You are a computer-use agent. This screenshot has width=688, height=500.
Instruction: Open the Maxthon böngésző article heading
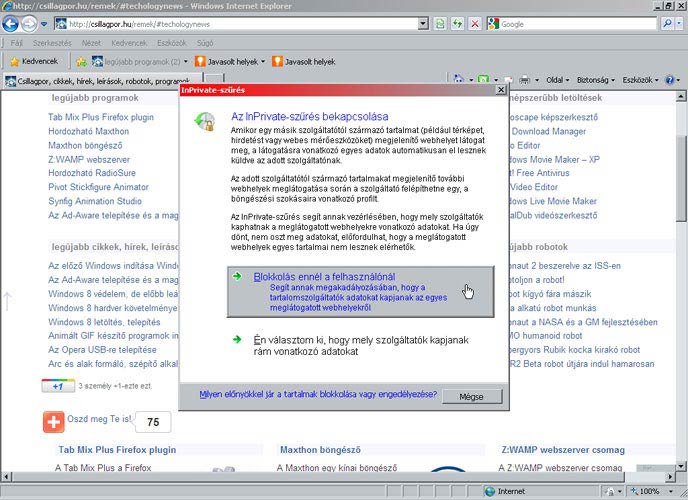click(320, 450)
